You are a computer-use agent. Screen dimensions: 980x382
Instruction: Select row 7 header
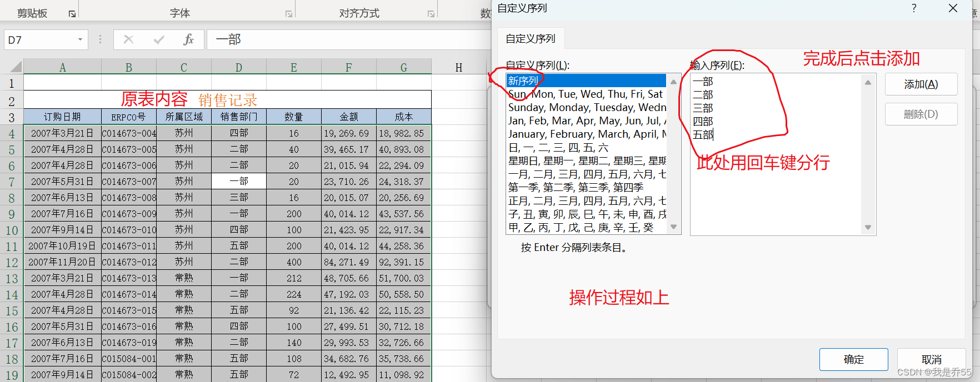[12, 182]
